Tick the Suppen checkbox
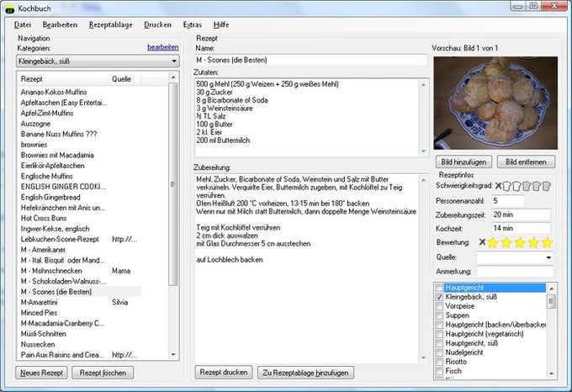This screenshot has width=572, height=392. (x=439, y=315)
